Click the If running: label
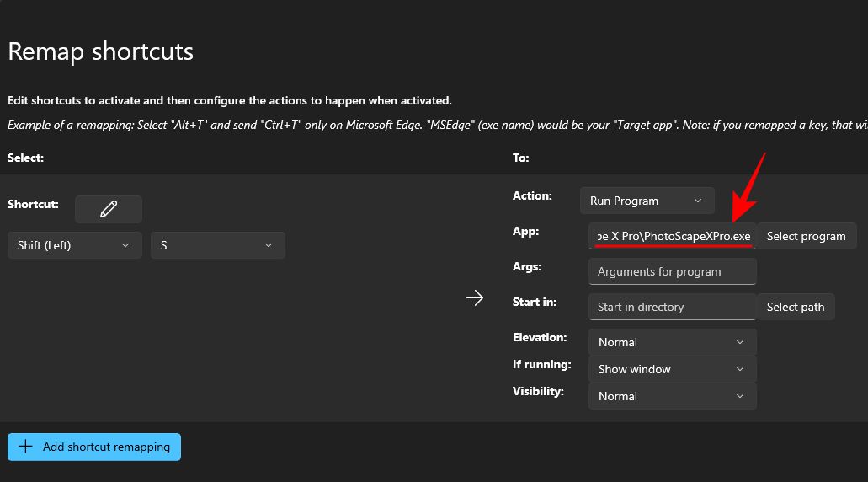The width and height of the screenshot is (868, 482). 542,365
